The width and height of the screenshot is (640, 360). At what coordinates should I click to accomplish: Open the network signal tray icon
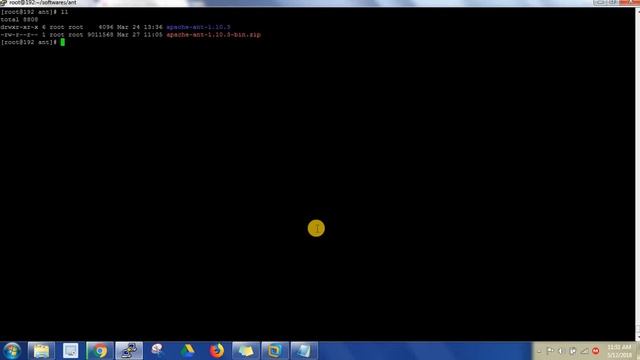click(584, 351)
